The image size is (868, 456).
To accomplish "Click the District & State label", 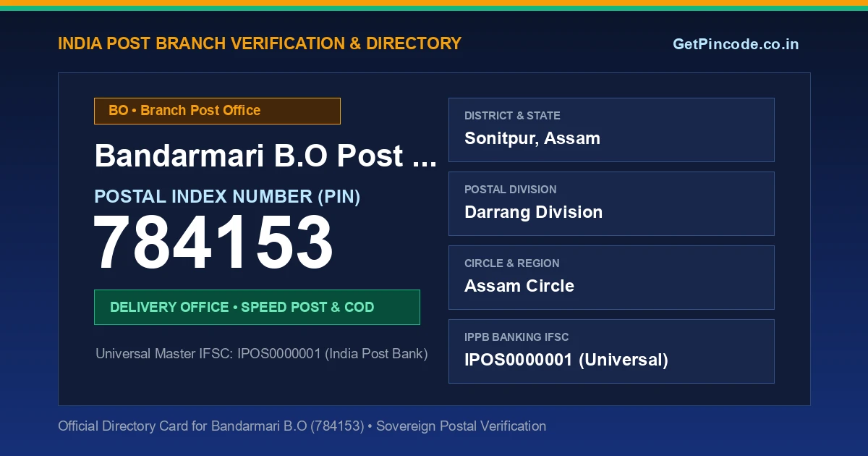I will coord(512,116).
